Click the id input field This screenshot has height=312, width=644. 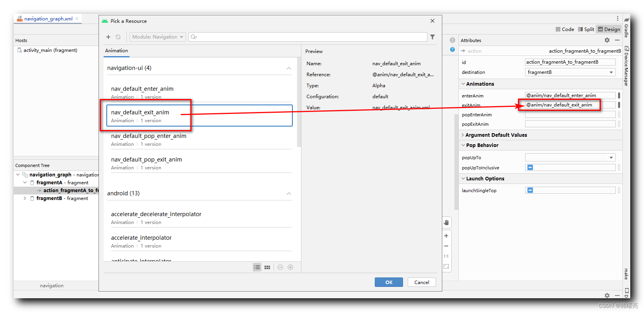tap(570, 62)
